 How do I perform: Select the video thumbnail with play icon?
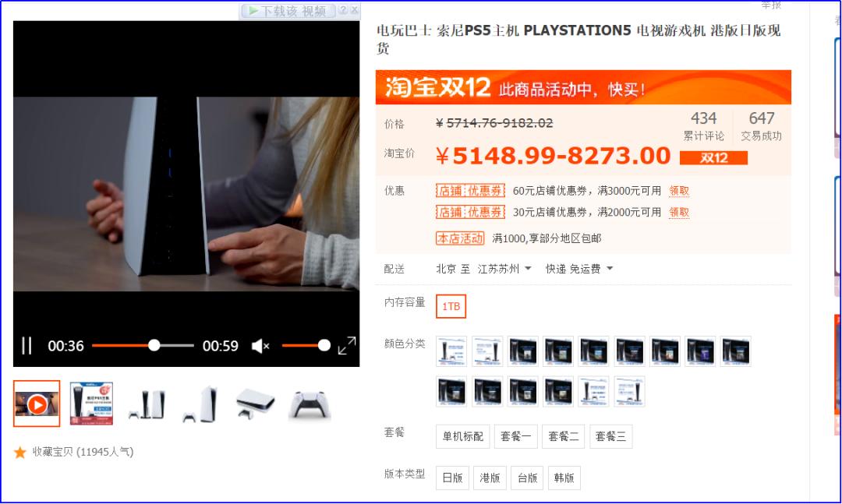click(x=37, y=404)
